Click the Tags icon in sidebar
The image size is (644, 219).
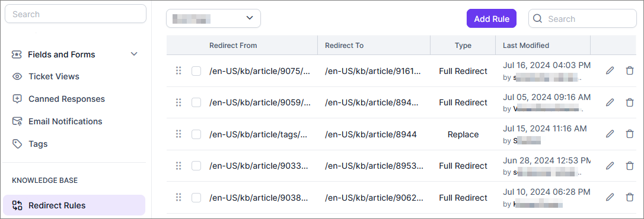(x=17, y=144)
